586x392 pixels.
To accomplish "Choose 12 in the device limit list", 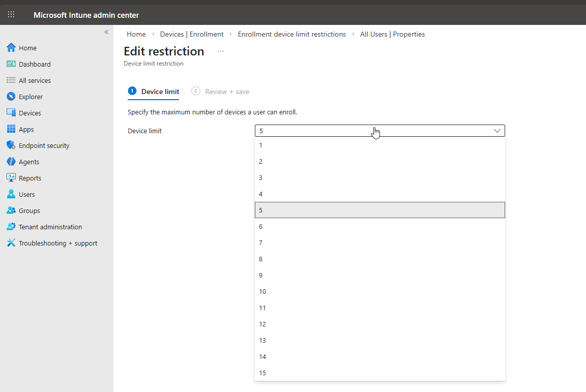I will [x=379, y=324].
